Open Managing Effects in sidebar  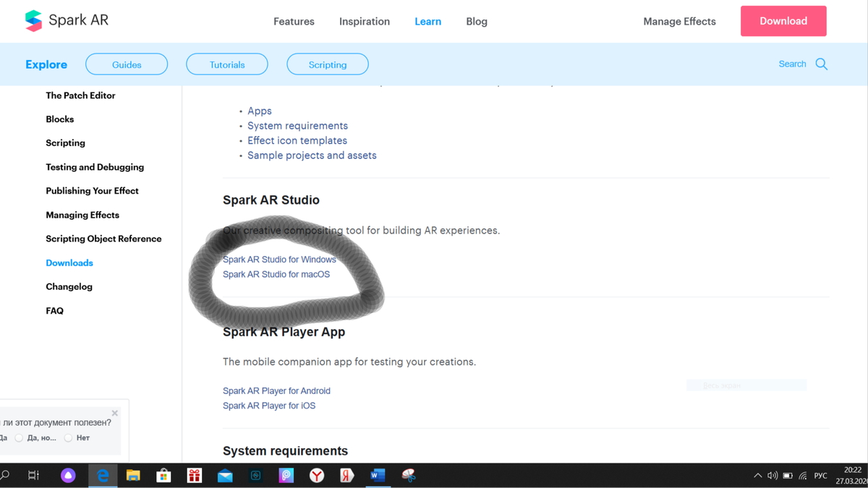coord(82,215)
